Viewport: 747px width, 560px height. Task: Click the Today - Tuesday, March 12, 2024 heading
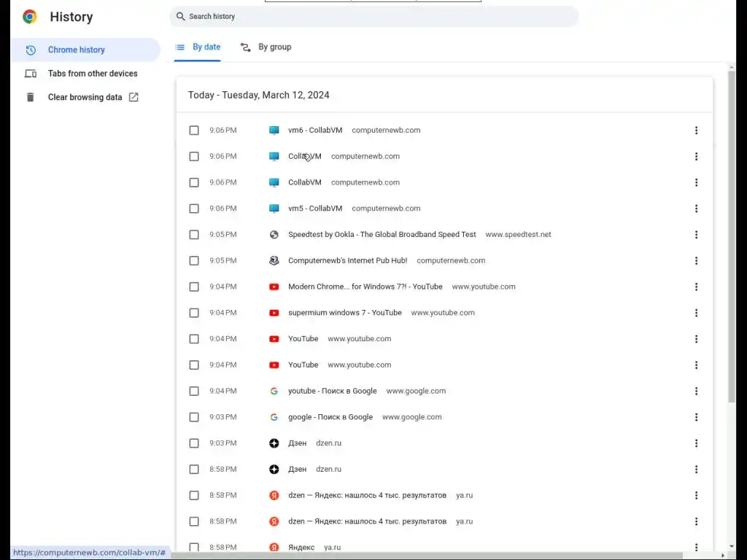[259, 96]
